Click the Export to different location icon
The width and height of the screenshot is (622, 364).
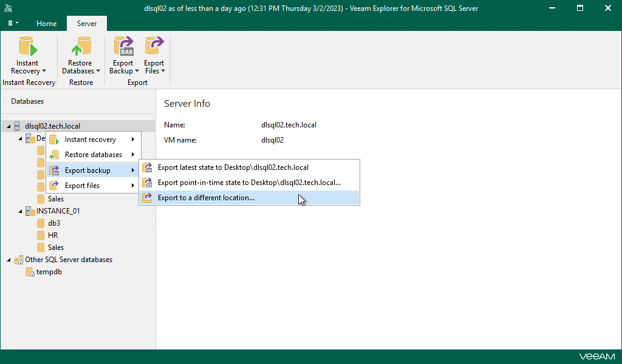click(147, 198)
